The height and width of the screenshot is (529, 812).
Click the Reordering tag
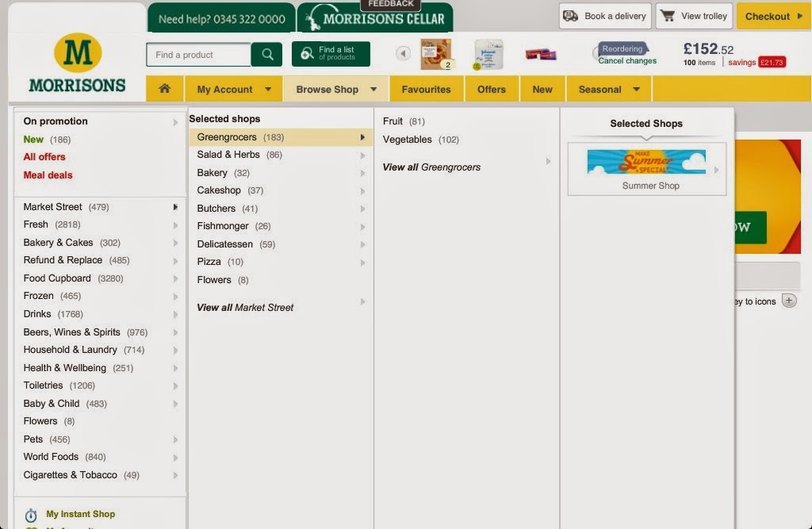[622, 48]
